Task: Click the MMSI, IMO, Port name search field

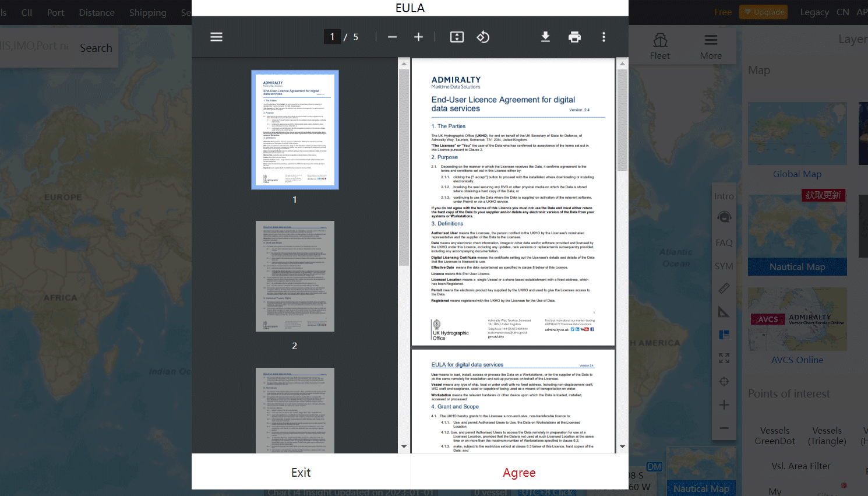Action: pos(35,45)
